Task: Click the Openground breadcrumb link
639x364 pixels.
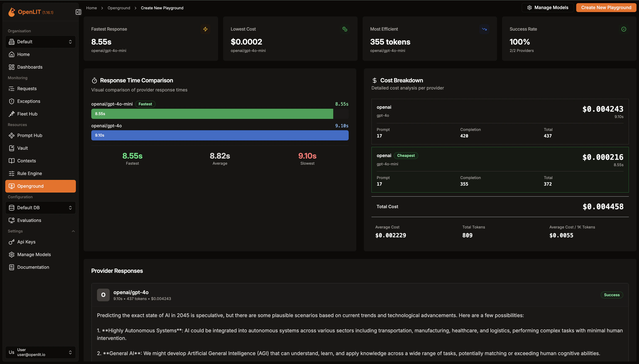Action: [119, 8]
